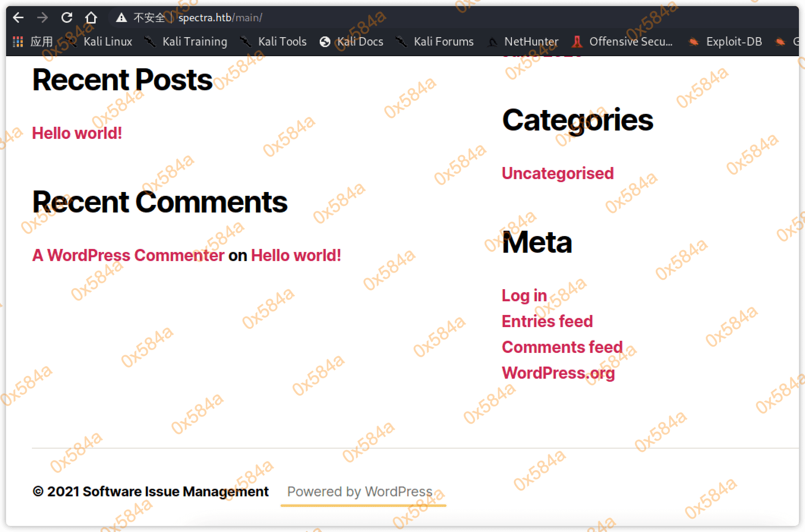The height and width of the screenshot is (532, 805).
Task: Click the not-secure warning triangle icon
Action: (x=121, y=17)
